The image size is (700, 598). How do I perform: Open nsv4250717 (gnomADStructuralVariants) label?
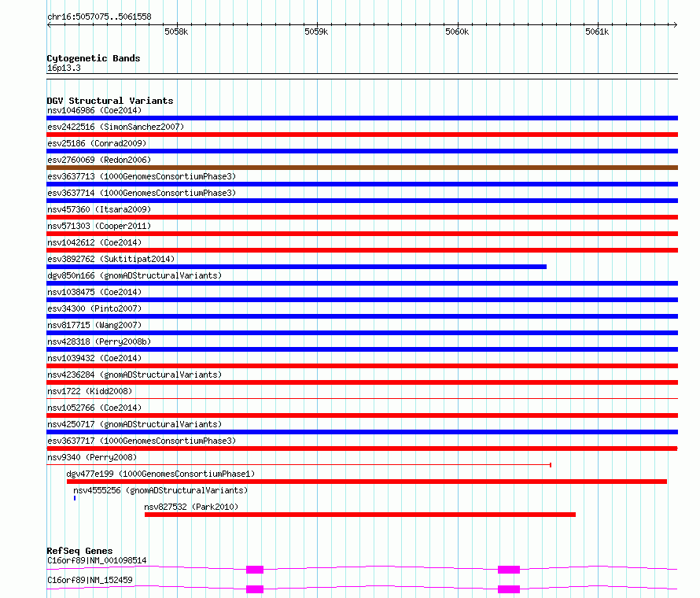pos(134,424)
